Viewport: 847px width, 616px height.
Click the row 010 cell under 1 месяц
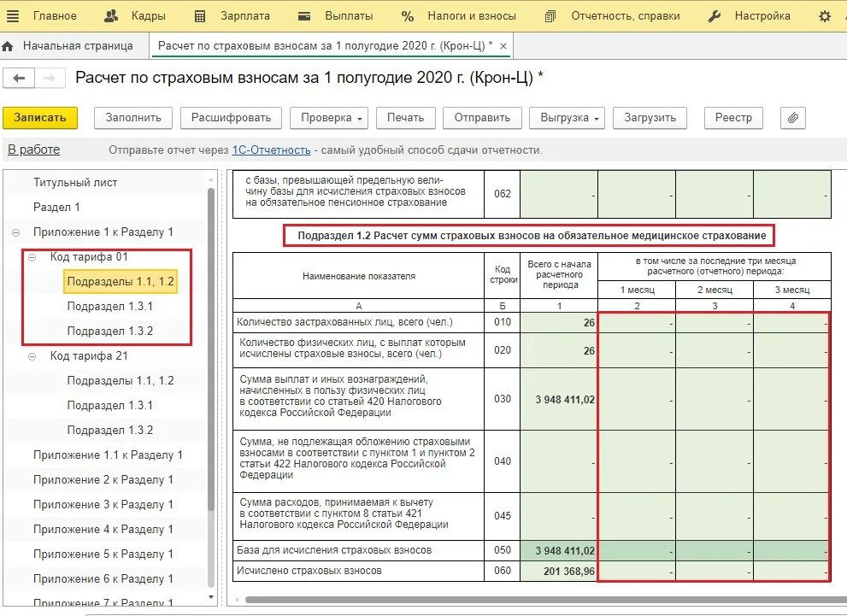[x=637, y=322]
